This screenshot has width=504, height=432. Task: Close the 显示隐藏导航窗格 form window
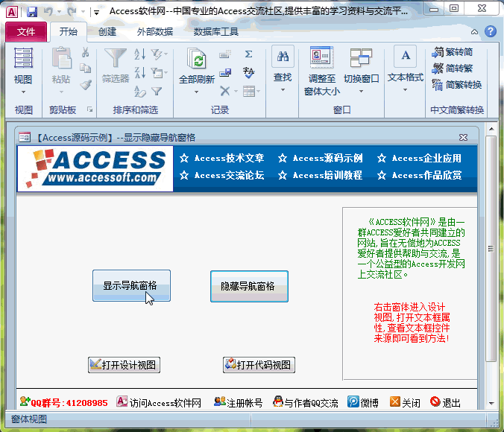[x=463, y=138]
